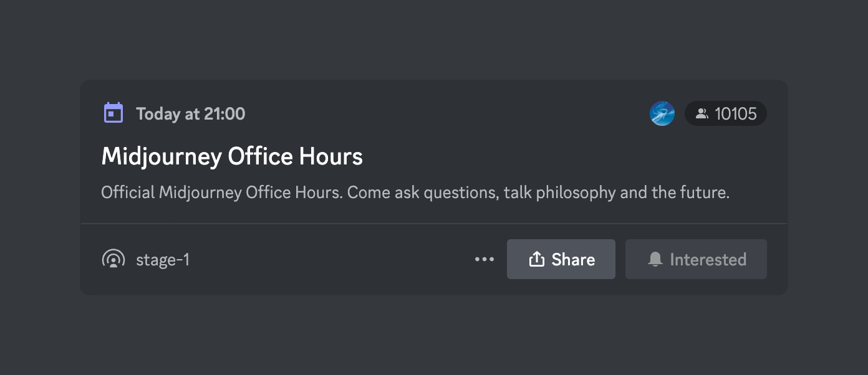Click the person silhouette icon in attendee count

click(702, 113)
